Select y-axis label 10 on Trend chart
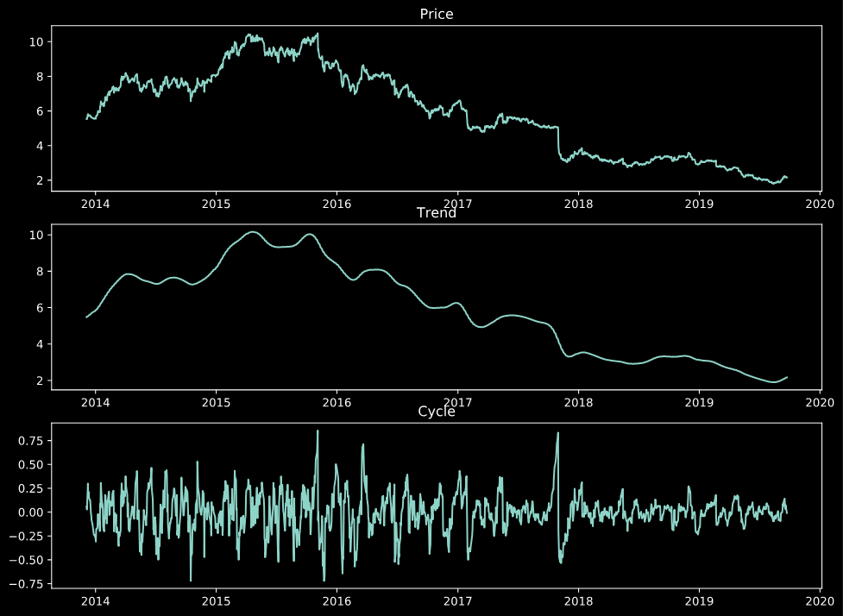843x616 pixels. [36, 235]
